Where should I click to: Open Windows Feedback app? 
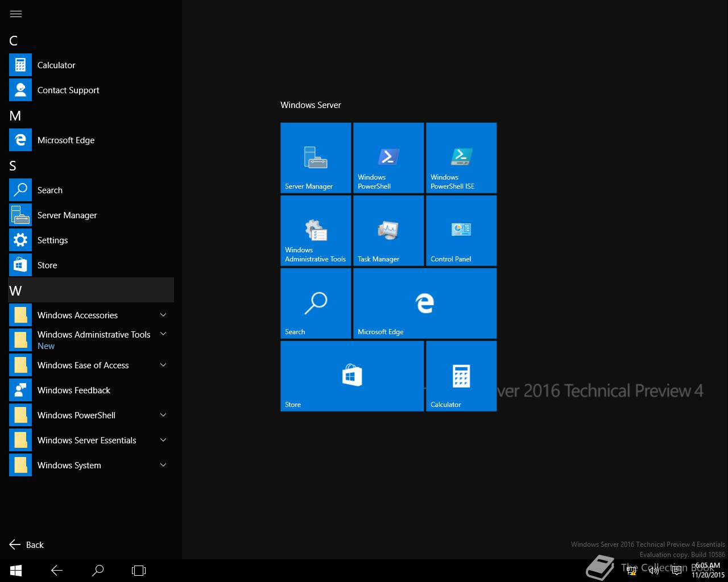pos(91,390)
